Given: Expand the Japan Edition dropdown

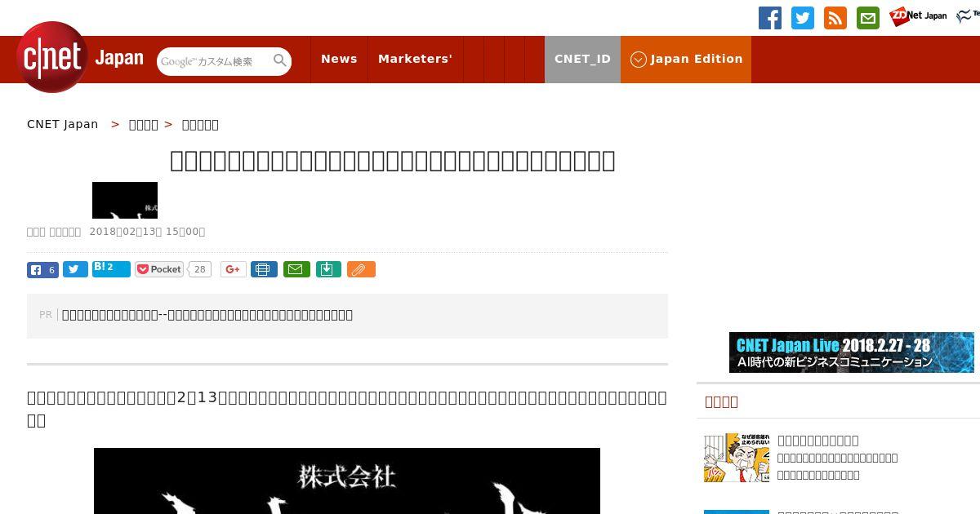Looking at the screenshot, I should 686,59.
